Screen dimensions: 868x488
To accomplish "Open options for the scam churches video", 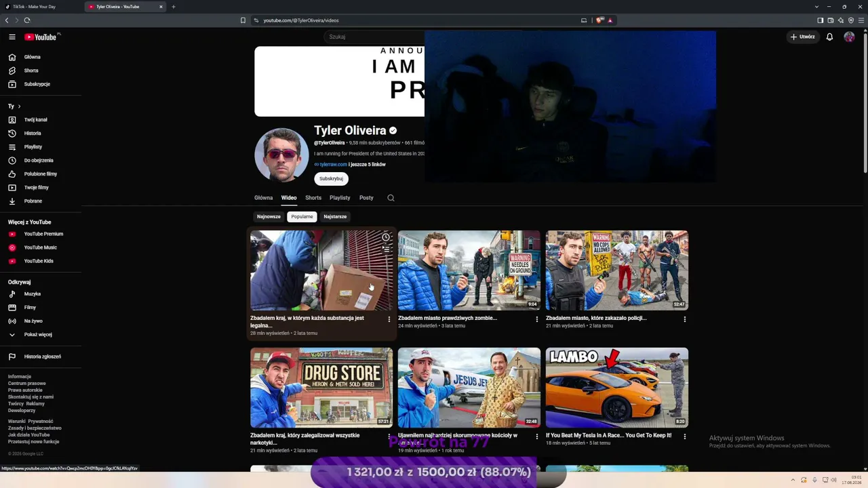I will coord(536,436).
